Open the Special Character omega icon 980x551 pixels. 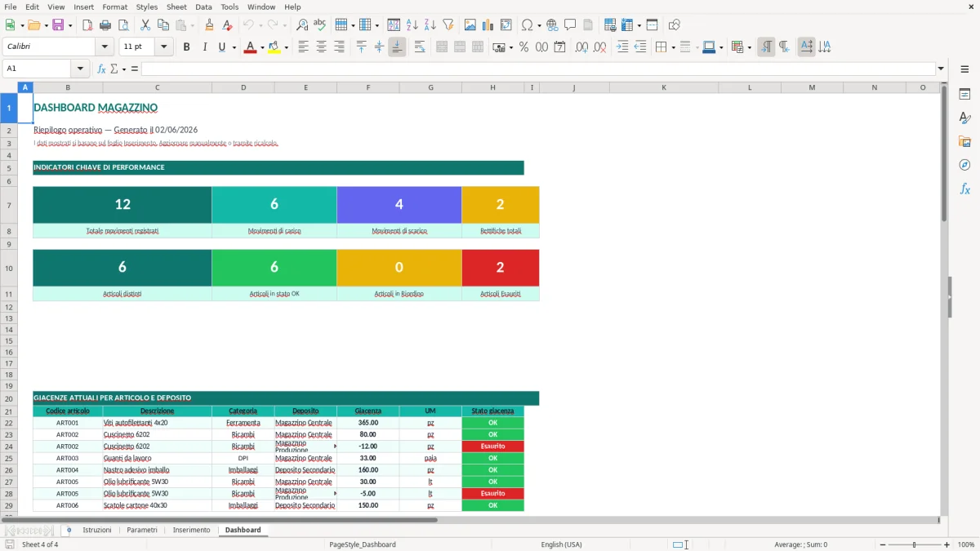(x=527, y=25)
